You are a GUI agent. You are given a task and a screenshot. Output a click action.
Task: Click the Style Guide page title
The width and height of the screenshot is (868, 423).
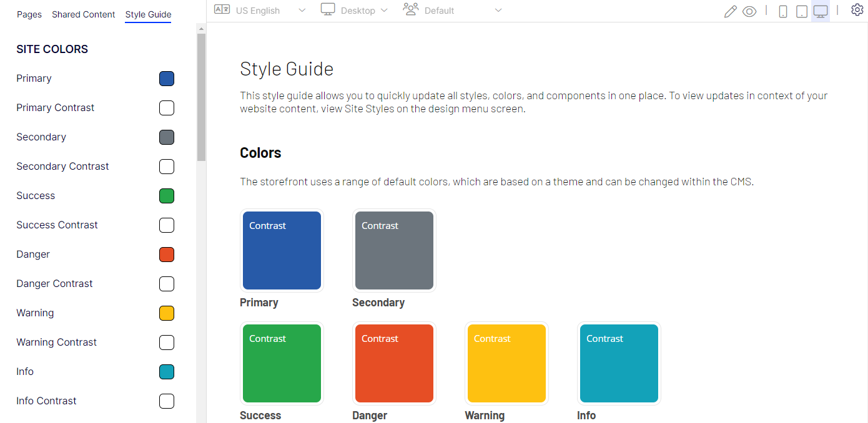tap(287, 69)
